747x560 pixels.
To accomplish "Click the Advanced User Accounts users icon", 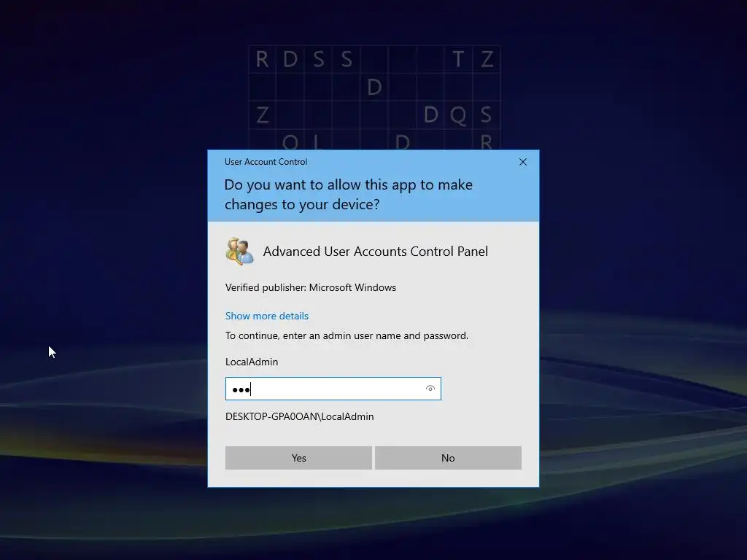I will (239, 251).
